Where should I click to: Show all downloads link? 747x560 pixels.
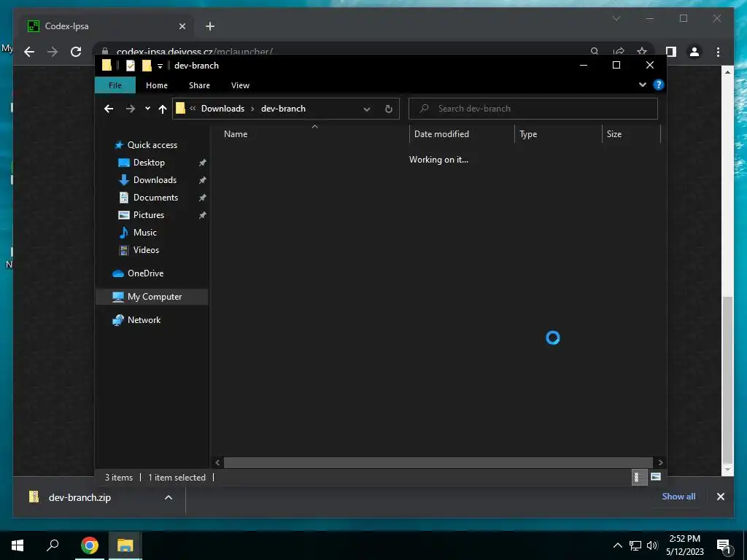click(678, 496)
